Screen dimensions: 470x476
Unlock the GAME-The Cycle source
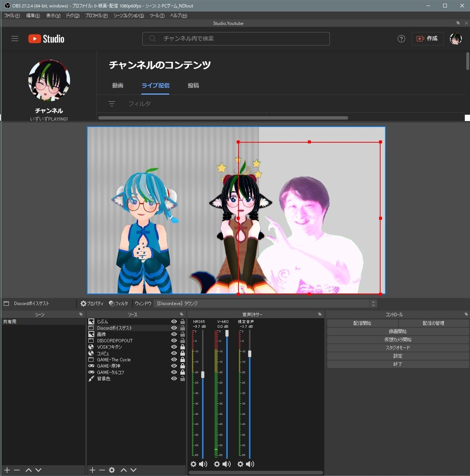point(183,360)
